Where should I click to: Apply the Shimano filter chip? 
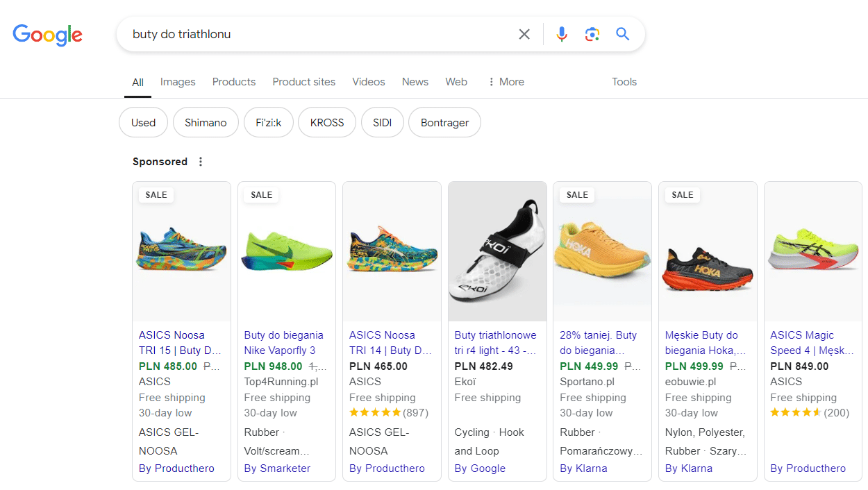(x=206, y=123)
